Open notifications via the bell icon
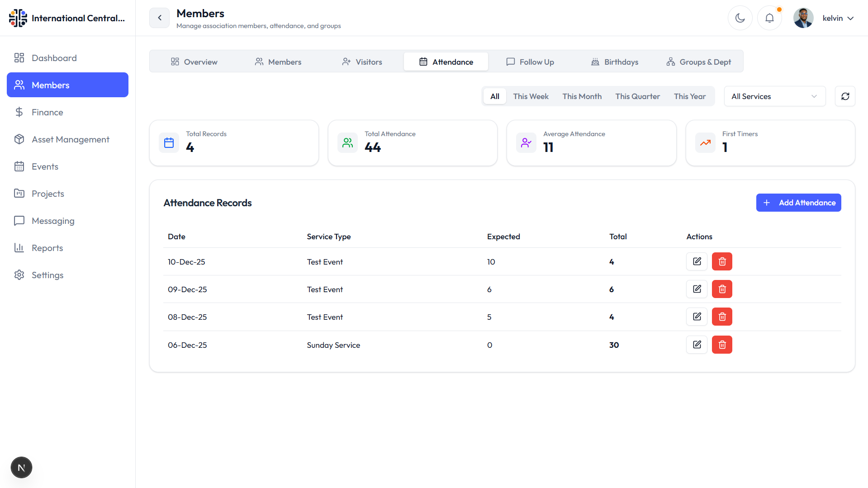The image size is (868, 488). click(769, 18)
